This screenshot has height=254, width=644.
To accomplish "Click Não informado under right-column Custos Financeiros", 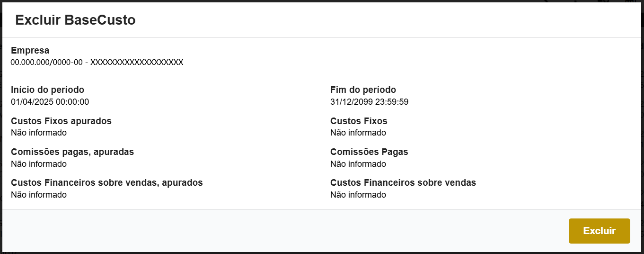I will [358, 195].
